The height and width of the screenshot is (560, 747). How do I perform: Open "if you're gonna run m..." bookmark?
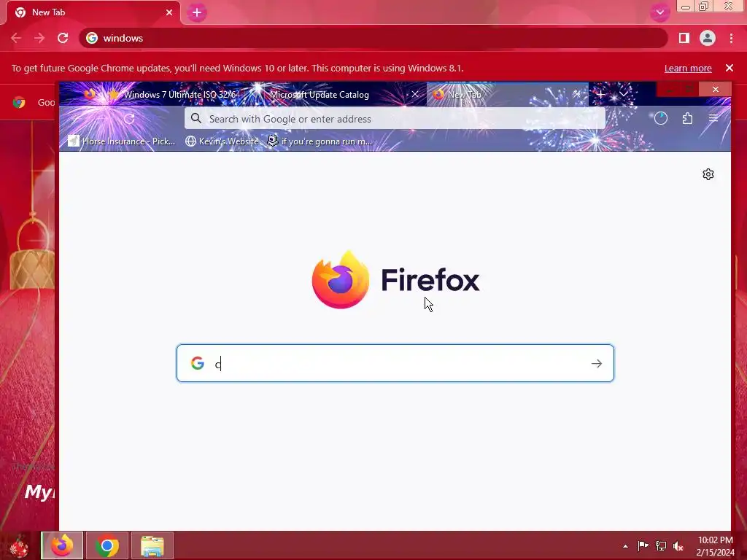click(320, 141)
